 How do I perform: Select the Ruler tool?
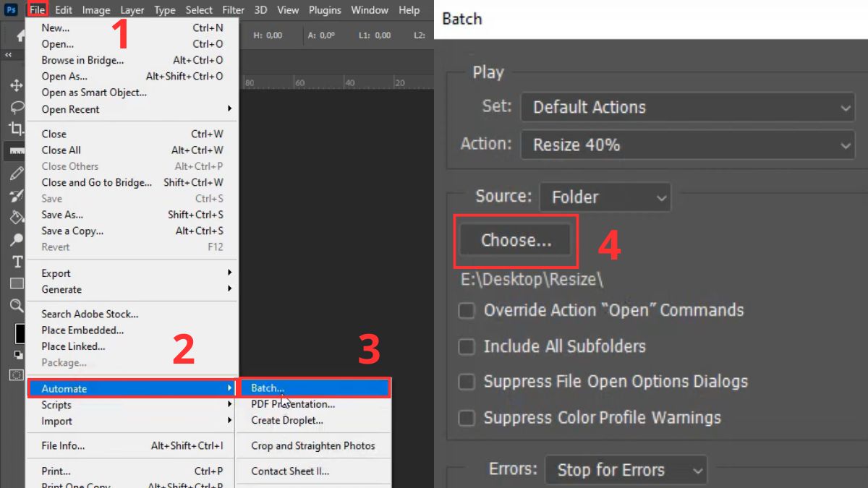[x=16, y=150]
